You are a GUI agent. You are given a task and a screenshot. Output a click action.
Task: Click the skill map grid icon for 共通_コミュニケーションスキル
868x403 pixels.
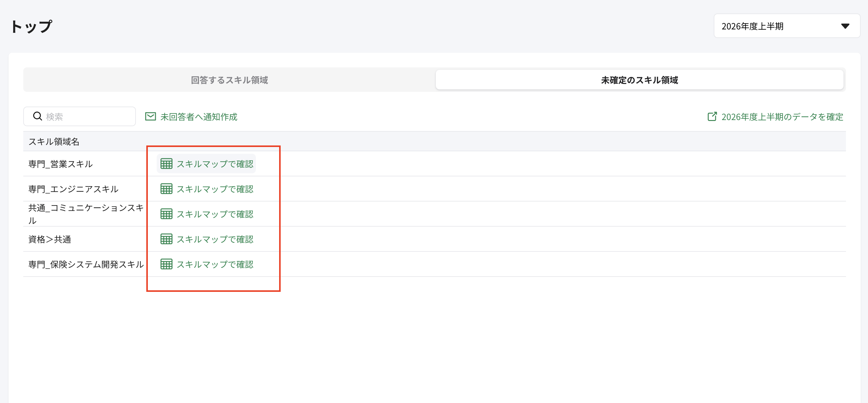tap(166, 214)
